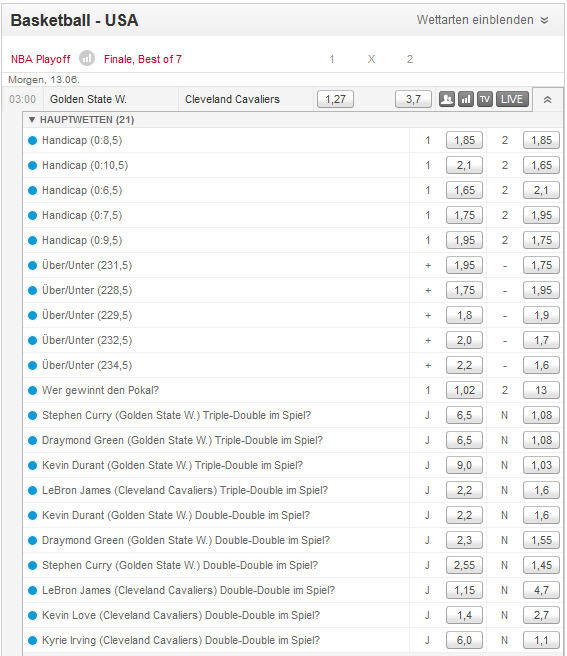The width and height of the screenshot is (567, 656).
Task: Pick odds 2,1 on side 1 for Handicap (0:10,5)
Action: [x=464, y=165]
